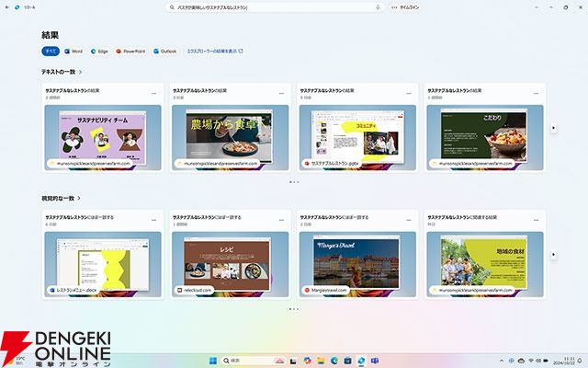
Task: Open more options on 地域の食材 card
Action: click(x=537, y=219)
